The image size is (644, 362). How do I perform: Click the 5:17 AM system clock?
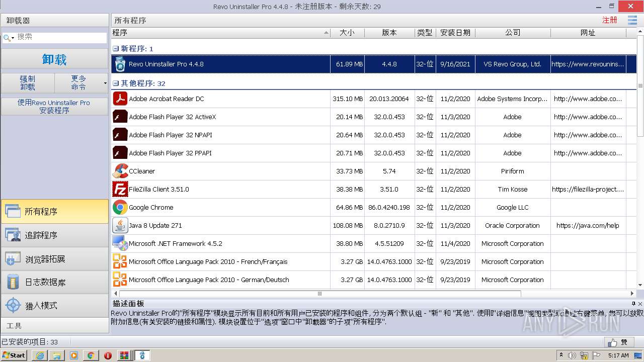[618, 355]
